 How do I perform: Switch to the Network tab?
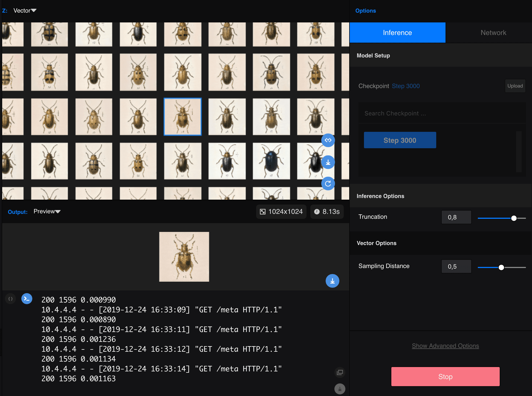[x=493, y=32]
